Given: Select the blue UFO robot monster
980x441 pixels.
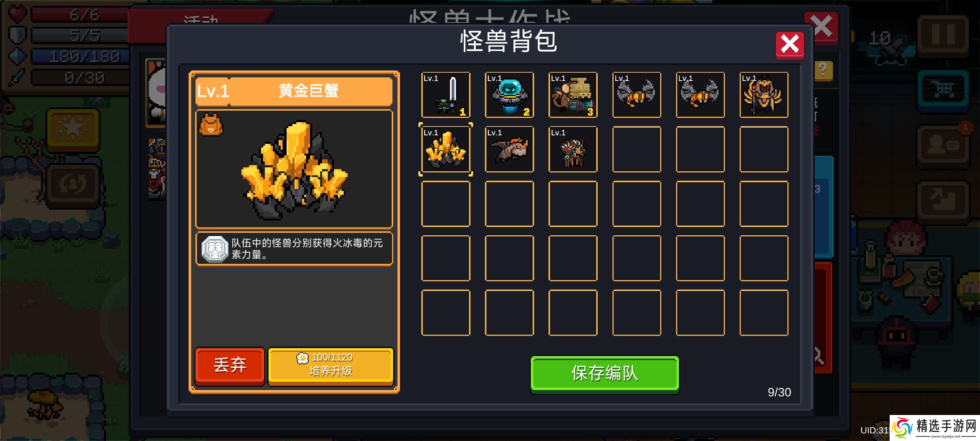Looking at the screenshot, I should 509,95.
